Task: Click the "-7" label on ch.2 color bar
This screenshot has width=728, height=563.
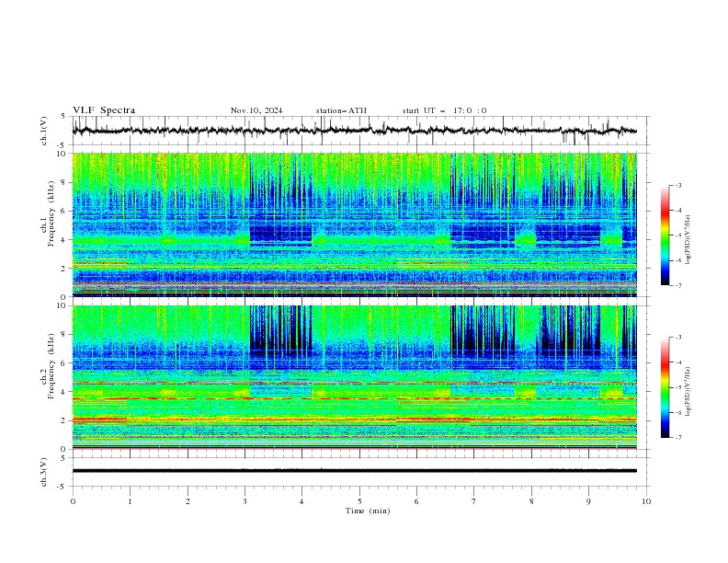Action: (x=678, y=437)
